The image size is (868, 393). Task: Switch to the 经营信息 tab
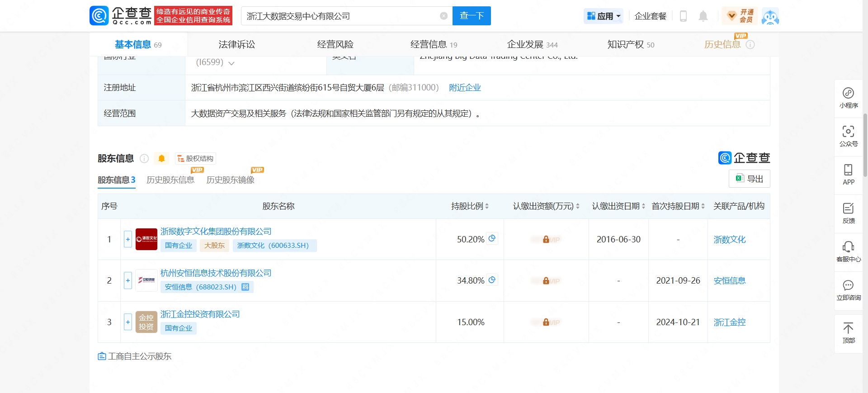434,44
